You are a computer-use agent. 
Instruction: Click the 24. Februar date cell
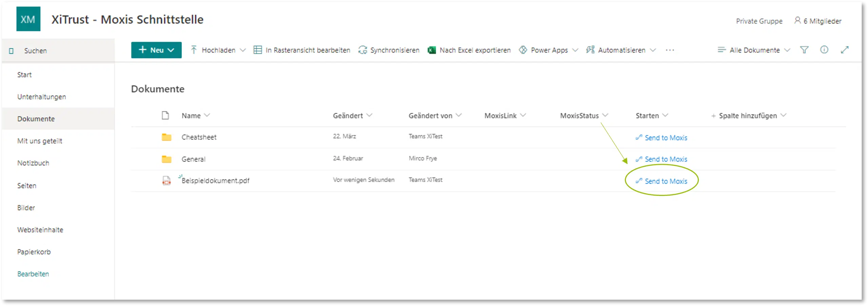[348, 158]
